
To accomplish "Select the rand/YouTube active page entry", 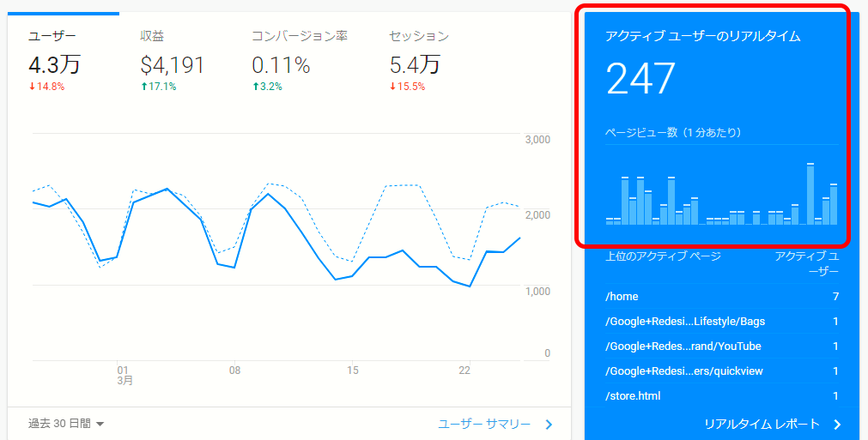I will click(x=683, y=347).
